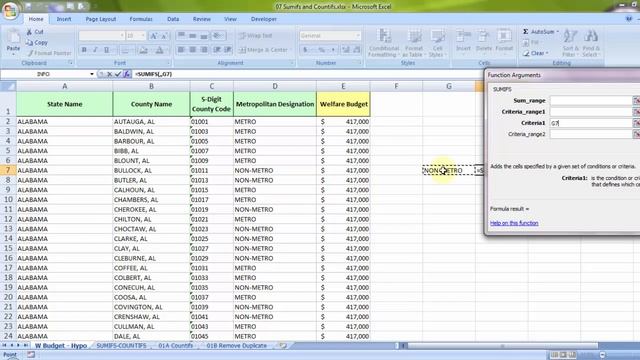Click the Criteria1 input field
This screenshot has width=640, height=360.
(x=591, y=123)
